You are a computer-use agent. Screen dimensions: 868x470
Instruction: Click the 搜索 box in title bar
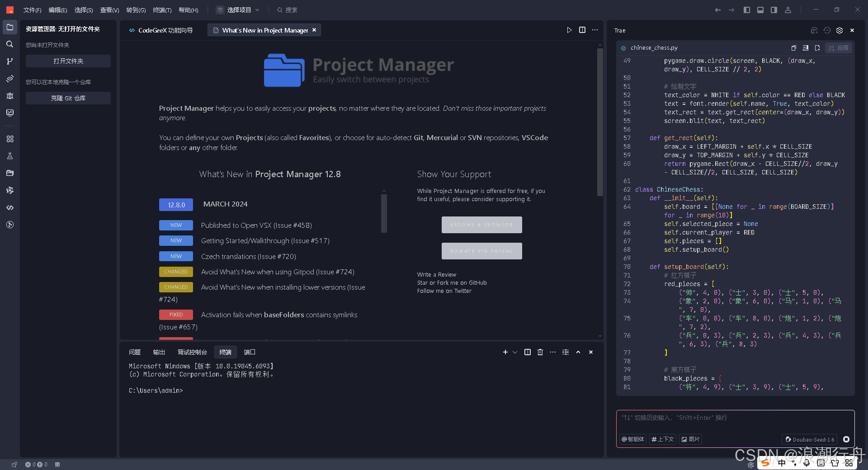coord(287,10)
